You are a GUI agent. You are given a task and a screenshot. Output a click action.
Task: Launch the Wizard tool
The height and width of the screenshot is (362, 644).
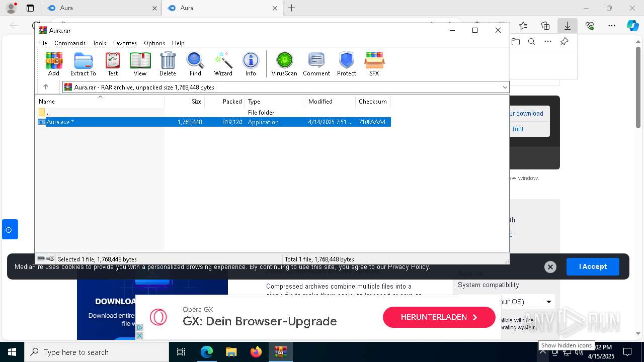[x=223, y=64]
